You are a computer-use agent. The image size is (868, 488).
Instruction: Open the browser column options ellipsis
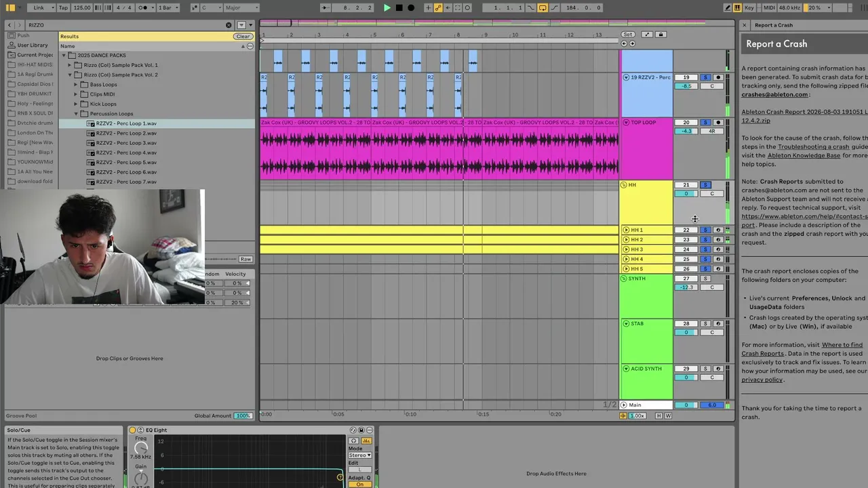pyautogui.click(x=250, y=46)
